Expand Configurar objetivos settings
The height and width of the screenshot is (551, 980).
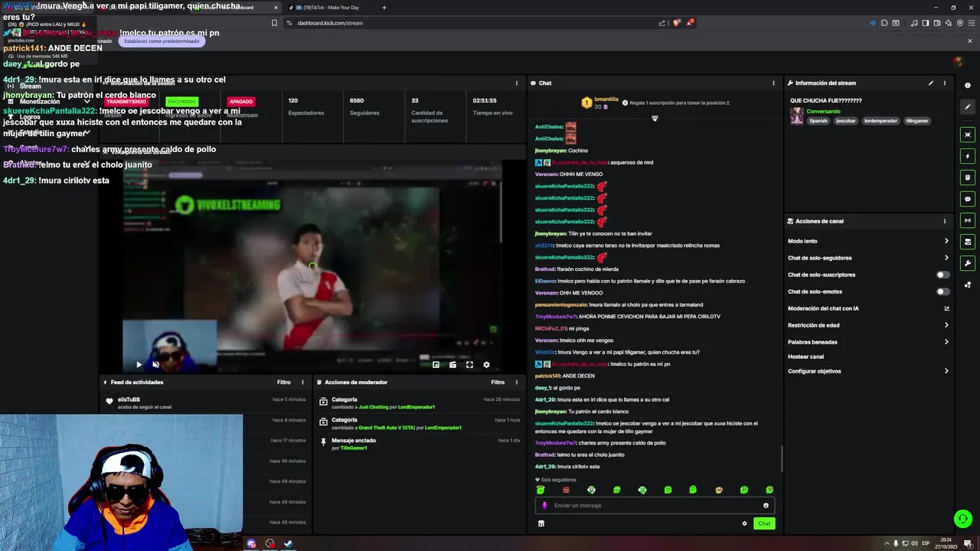pos(869,371)
